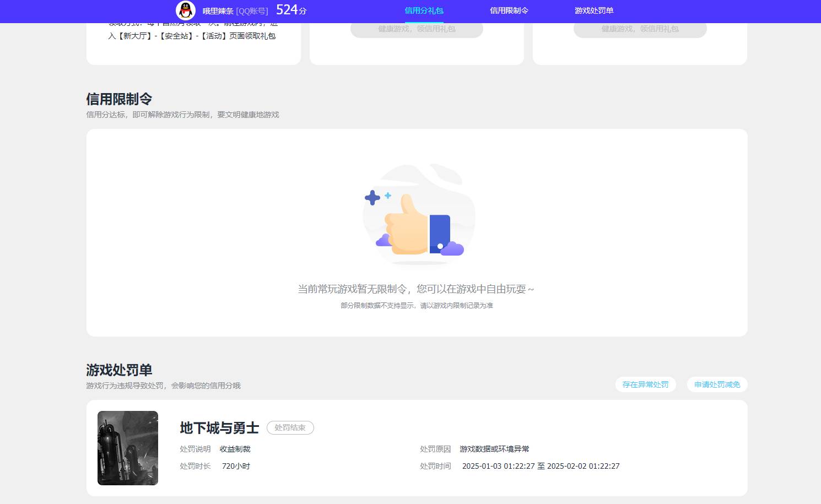821x504 pixels.
Task: Click username 哦里辣条 next to avatar
Action: click(x=215, y=10)
